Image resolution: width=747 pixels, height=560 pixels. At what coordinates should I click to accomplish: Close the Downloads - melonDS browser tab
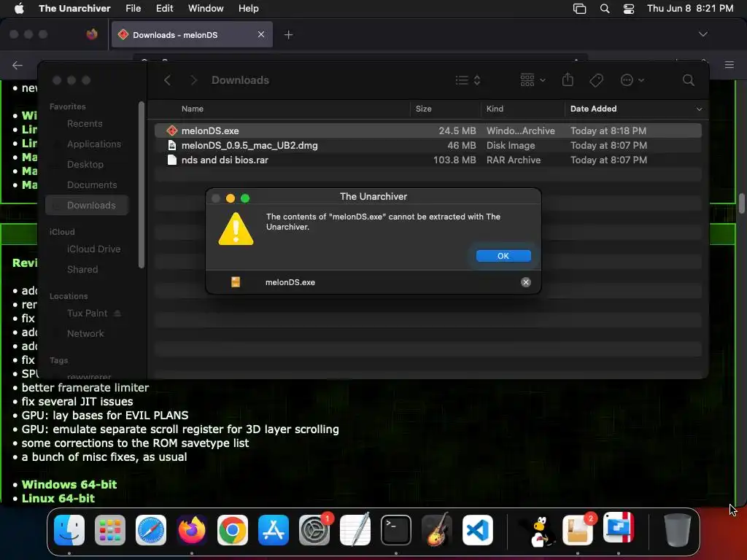[261, 34]
